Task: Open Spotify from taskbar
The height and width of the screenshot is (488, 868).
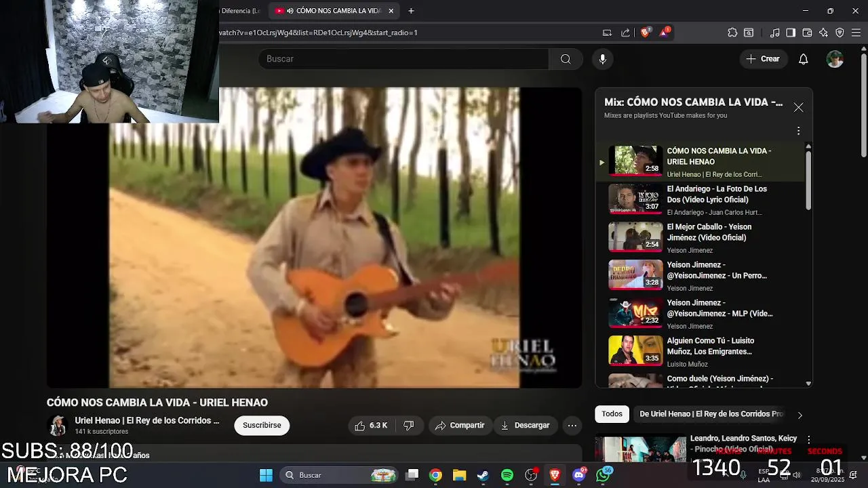Action: pos(507,475)
